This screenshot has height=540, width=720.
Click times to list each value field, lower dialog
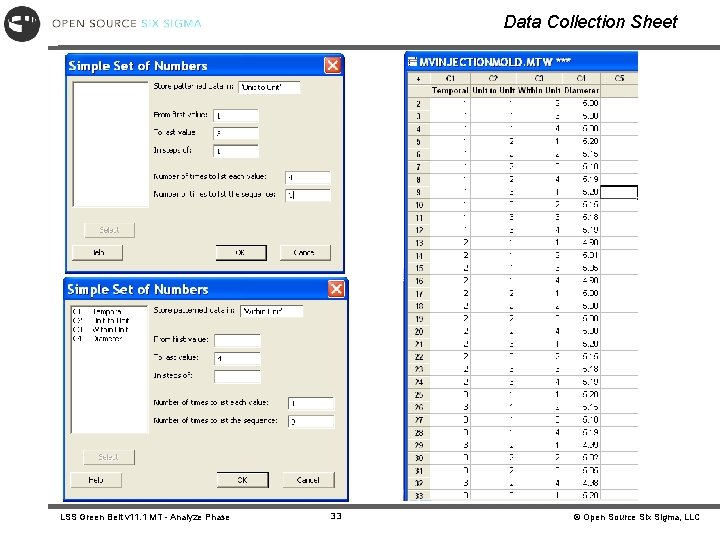(x=311, y=403)
